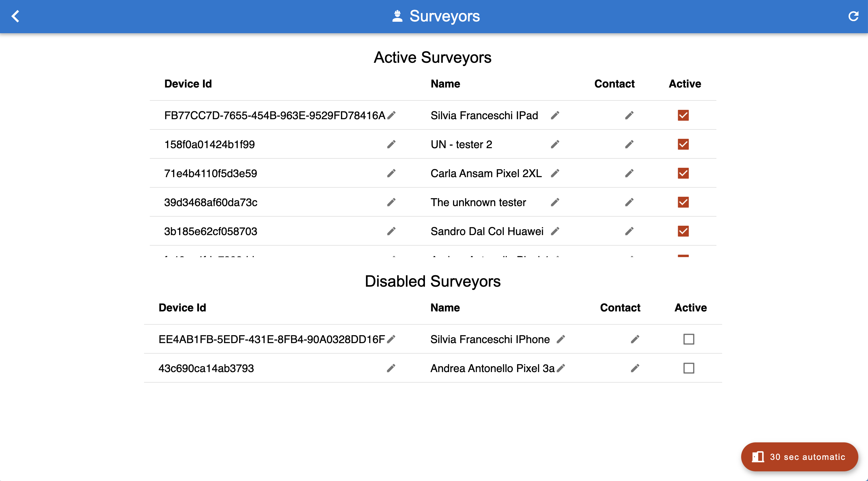
Task: Edit device id FB77CC7D-7655-454B-963E-9529FD78416A
Action: tap(391, 116)
